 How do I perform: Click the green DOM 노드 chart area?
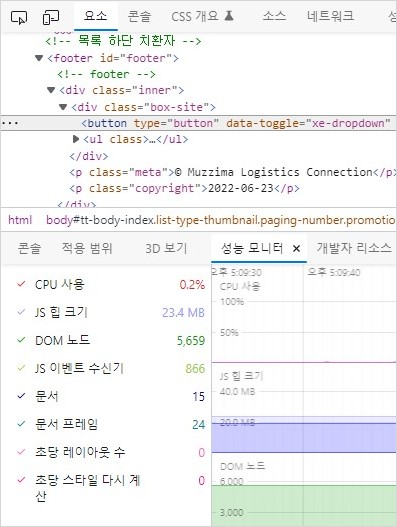304,505
